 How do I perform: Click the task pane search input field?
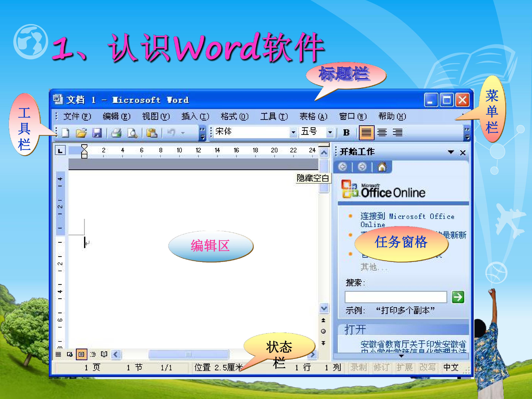point(396,297)
